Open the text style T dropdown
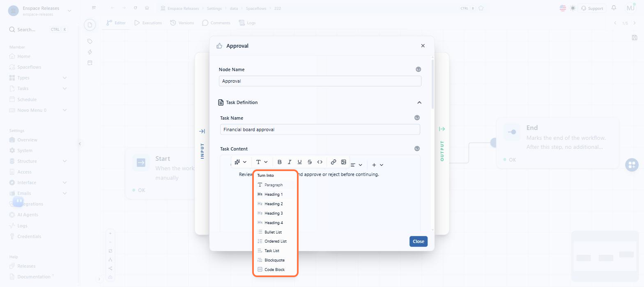 pyautogui.click(x=262, y=162)
